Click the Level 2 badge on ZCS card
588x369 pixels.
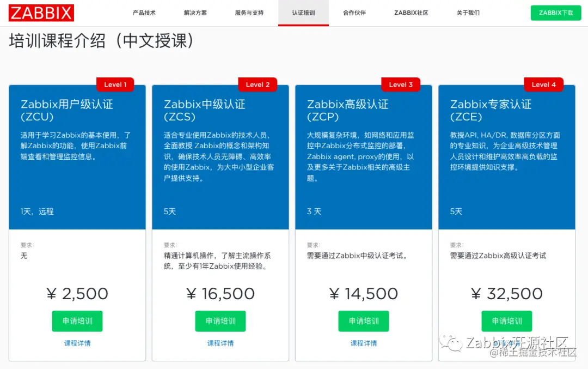pos(258,84)
